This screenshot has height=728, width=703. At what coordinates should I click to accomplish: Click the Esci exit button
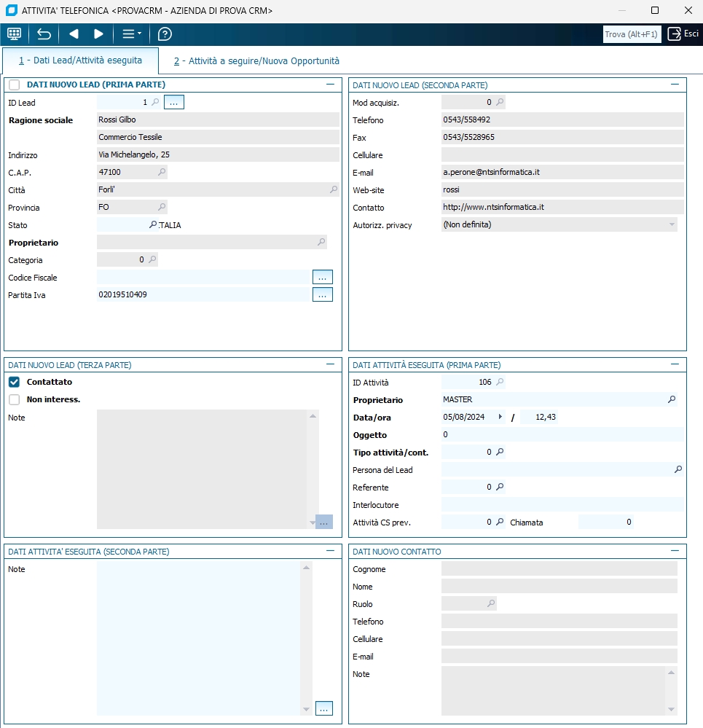point(683,34)
